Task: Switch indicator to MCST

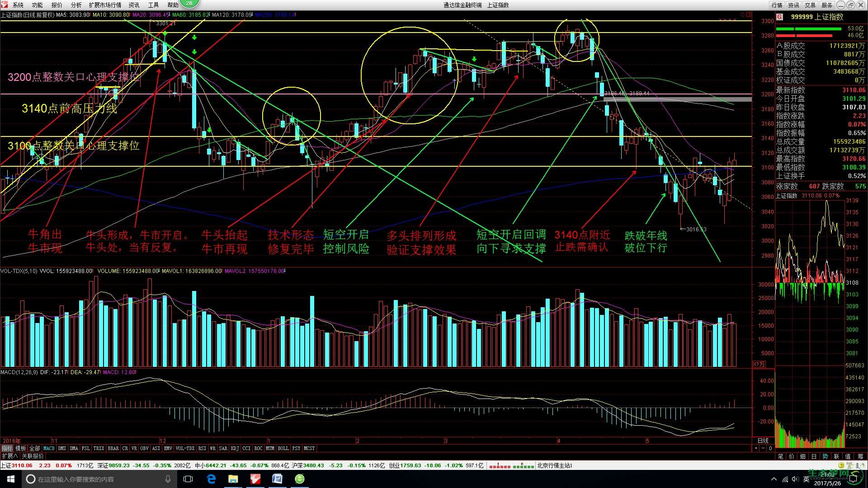Action: 310,448
